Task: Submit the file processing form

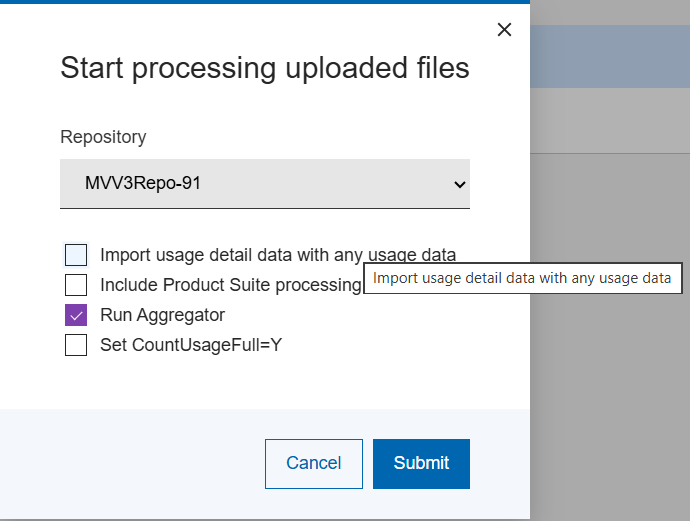Action: (421, 463)
